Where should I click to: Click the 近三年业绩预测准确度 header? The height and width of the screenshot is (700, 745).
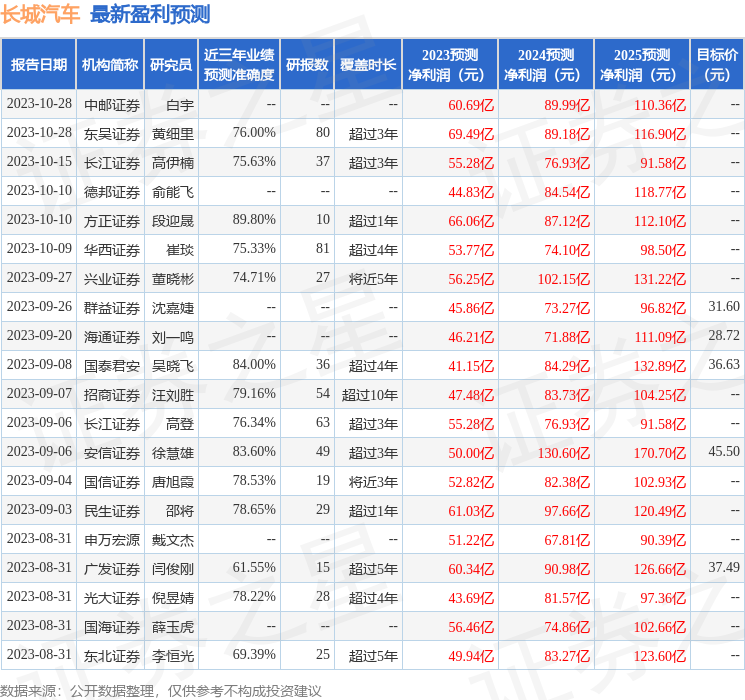[x=239, y=65]
